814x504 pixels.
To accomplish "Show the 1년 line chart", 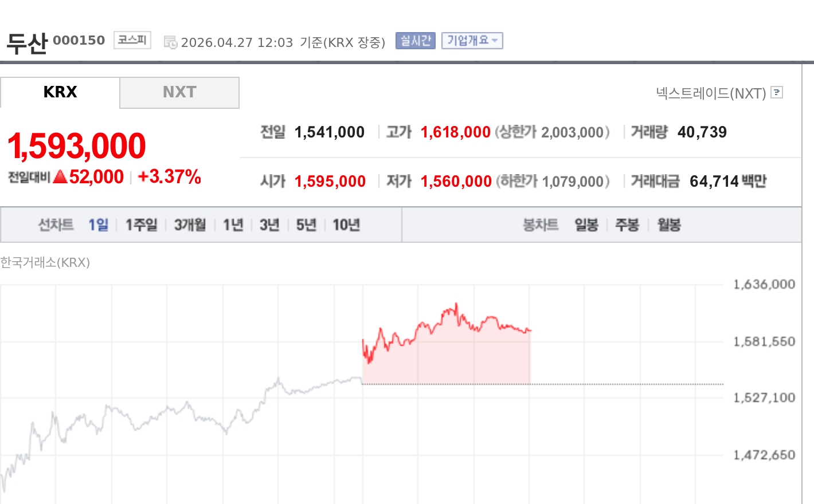I will tap(233, 225).
